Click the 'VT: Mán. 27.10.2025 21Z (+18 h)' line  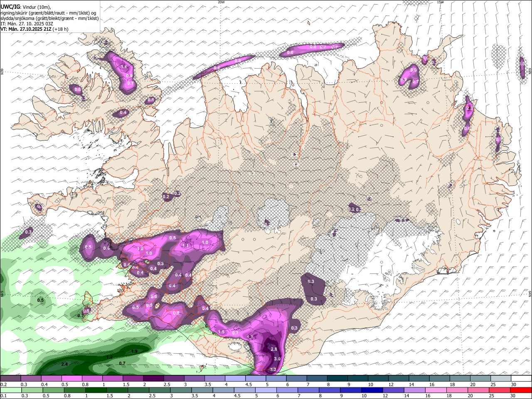tap(34, 29)
